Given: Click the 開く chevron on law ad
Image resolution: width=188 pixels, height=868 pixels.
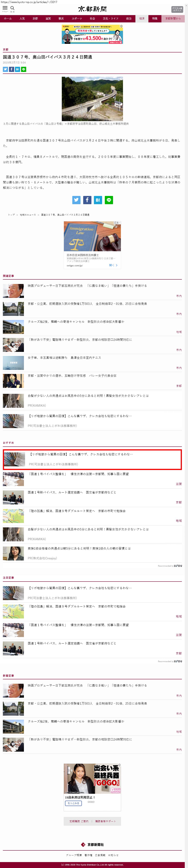Looking at the screenshot, I should click(x=114, y=265).
